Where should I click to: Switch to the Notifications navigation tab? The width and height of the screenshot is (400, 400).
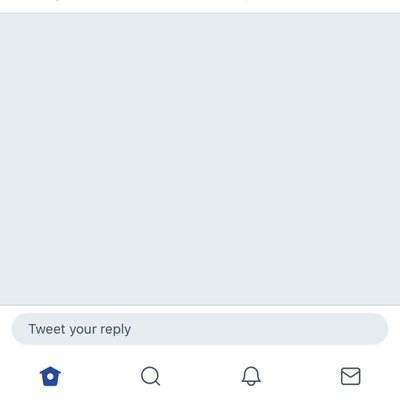coord(251,376)
